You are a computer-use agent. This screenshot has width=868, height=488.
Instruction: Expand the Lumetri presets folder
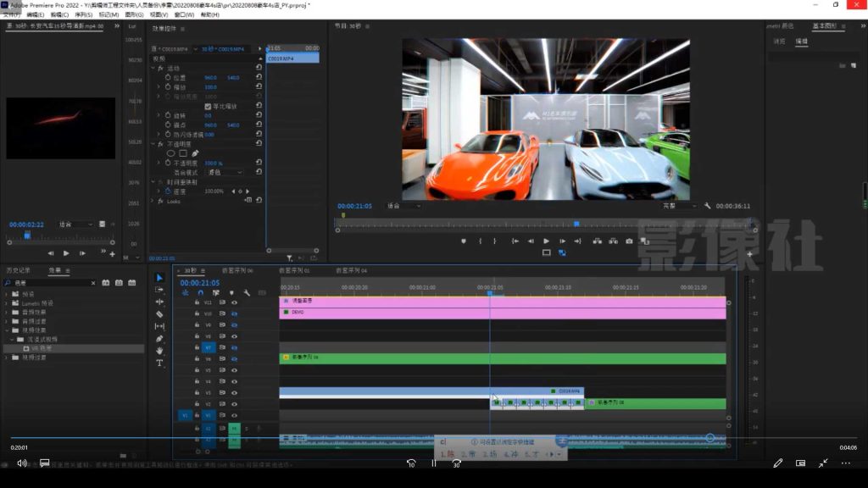click(x=7, y=303)
